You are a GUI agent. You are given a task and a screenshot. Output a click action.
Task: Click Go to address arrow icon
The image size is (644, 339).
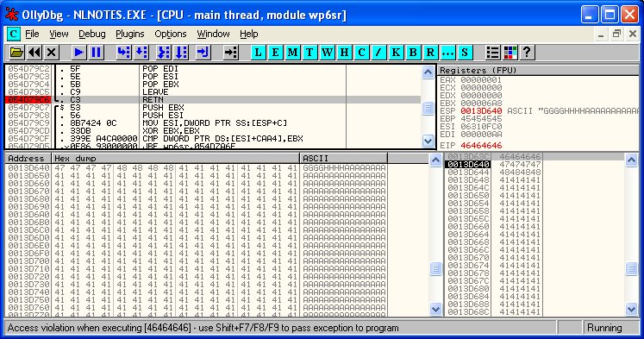[231, 52]
